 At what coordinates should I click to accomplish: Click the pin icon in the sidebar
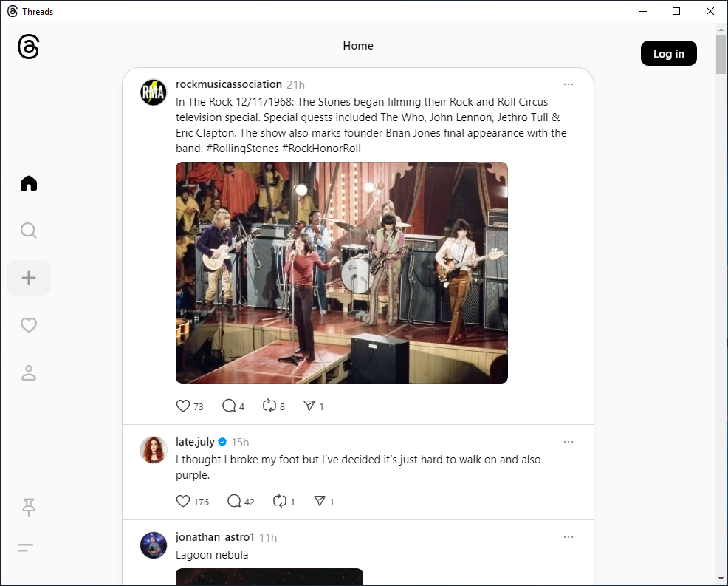[28, 507]
